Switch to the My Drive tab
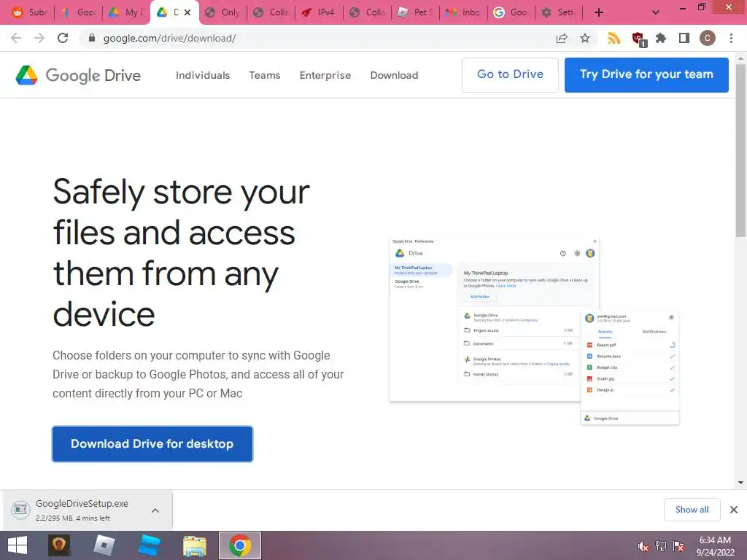This screenshot has height=560, width=747. [x=126, y=12]
